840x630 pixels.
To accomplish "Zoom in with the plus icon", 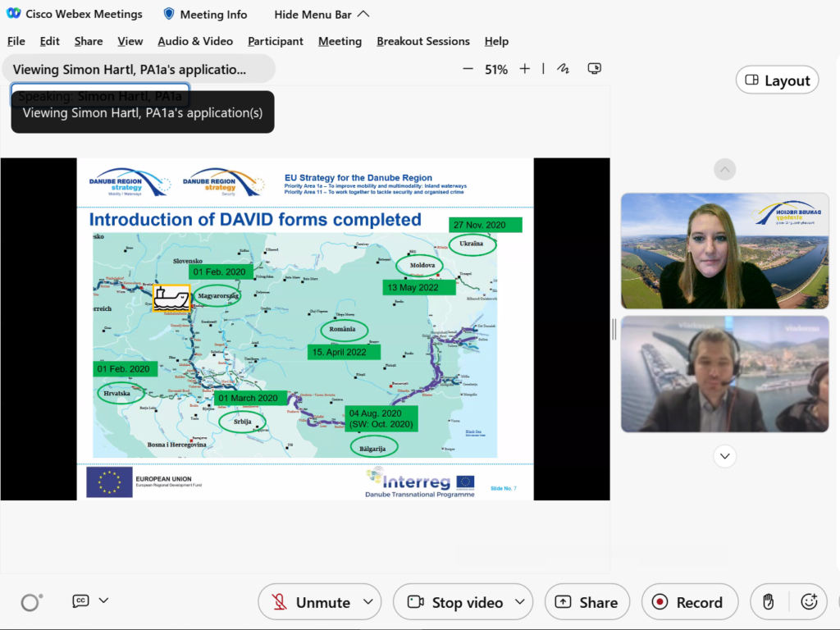I will 525,70.
